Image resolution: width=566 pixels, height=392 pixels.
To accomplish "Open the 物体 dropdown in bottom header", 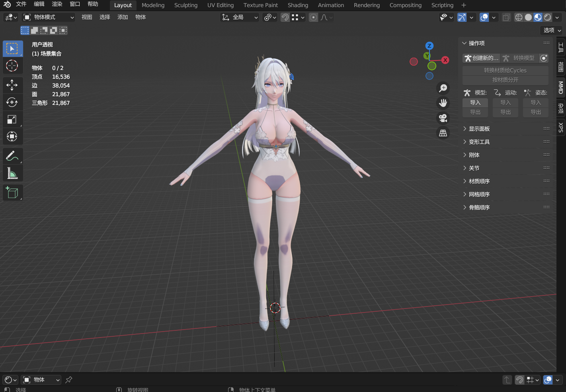I will [x=41, y=380].
